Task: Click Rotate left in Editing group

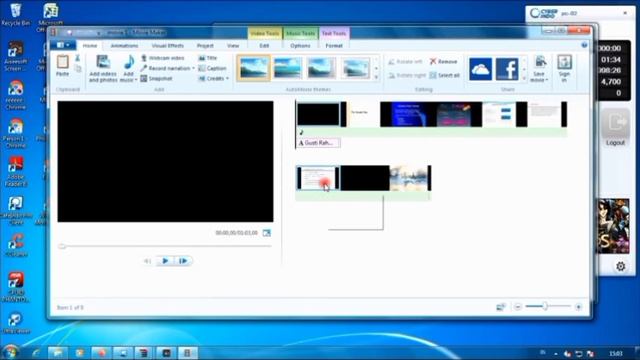Action: (x=405, y=62)
